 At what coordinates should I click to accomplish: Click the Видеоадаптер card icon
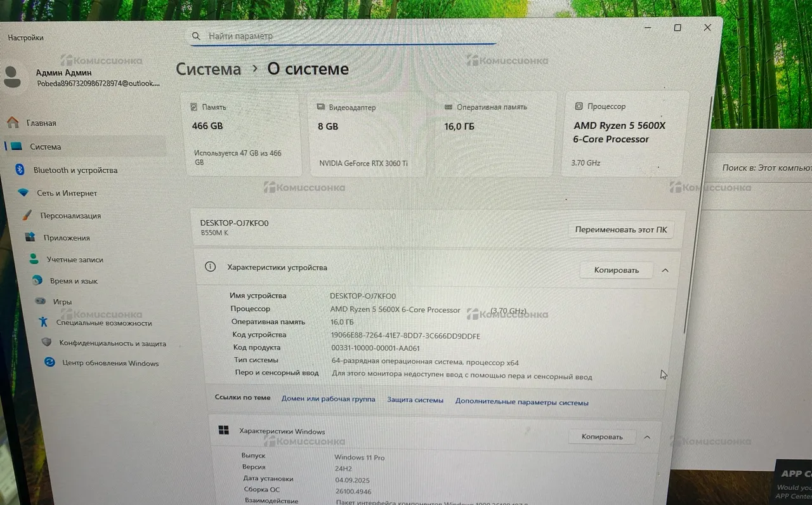[322, 107]
